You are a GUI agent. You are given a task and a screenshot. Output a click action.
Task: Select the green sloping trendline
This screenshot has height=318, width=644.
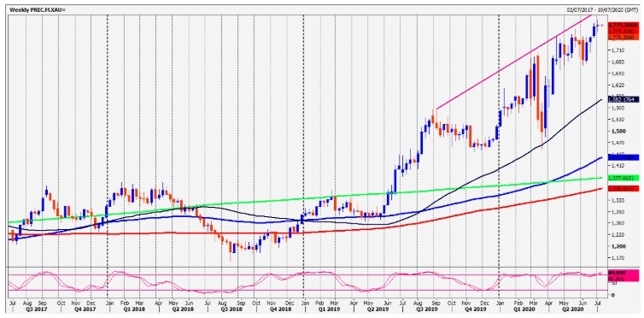click(x=304, y=200)
